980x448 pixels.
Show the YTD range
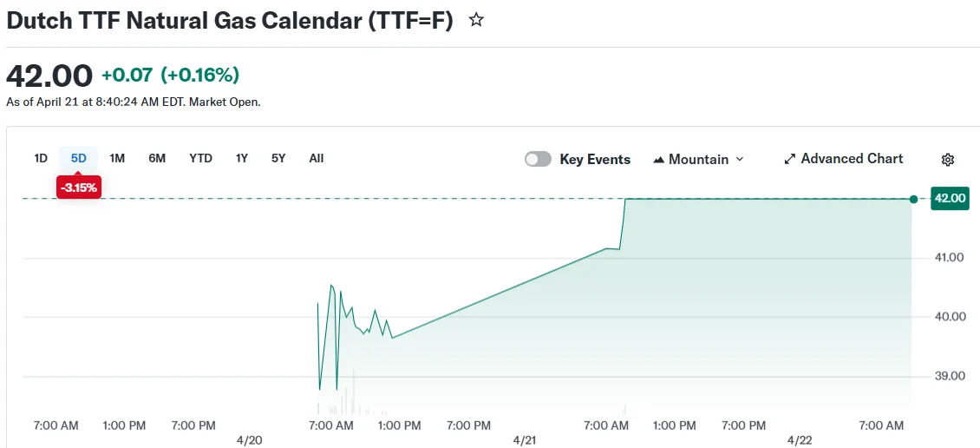pos(200,158)
